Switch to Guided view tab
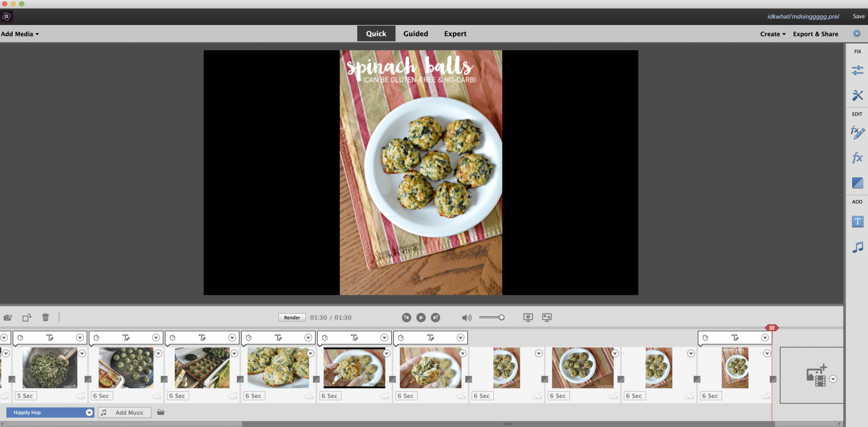 (415, 33)
